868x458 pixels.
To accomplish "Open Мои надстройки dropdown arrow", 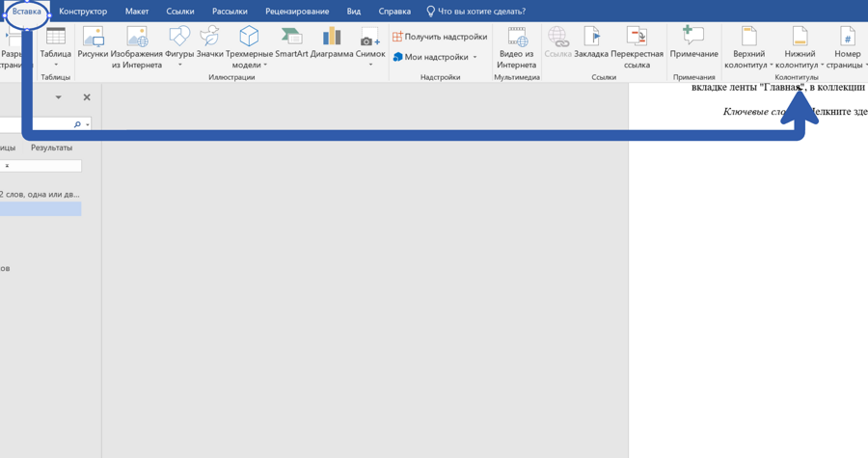I will pos(475,57).
